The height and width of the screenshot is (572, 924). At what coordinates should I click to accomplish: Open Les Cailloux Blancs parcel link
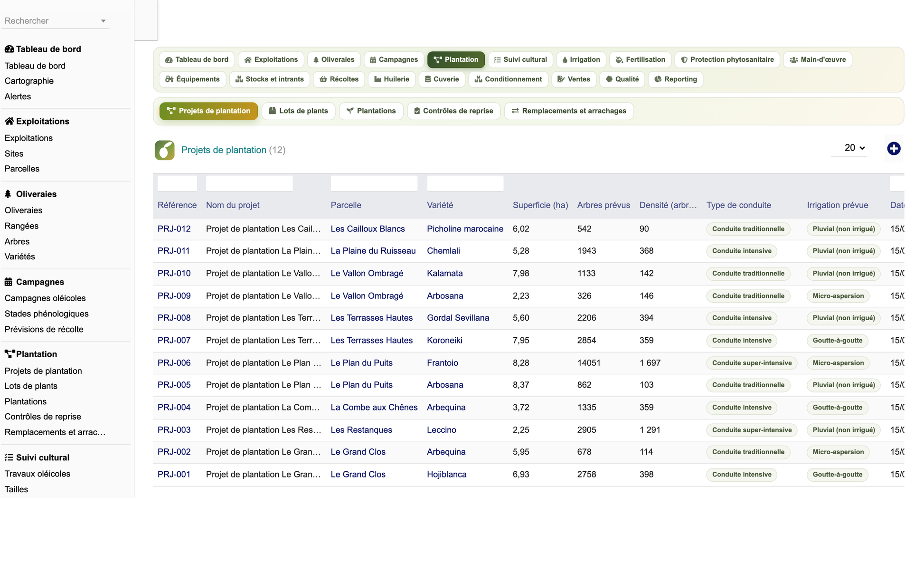pyautogui.click(x=368, y=229)
